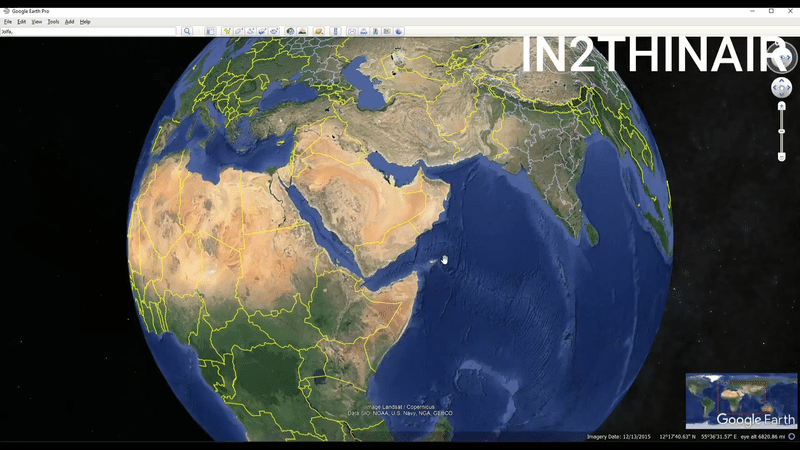This screenshot has width=800, height=450.
Task: Click the Email envelope icon
Action: [352, 31]
